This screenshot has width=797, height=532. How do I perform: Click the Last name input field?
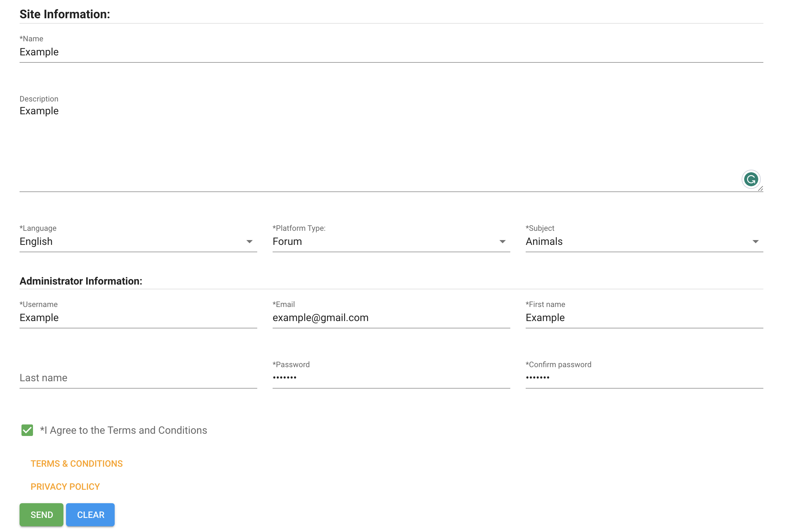138,378
